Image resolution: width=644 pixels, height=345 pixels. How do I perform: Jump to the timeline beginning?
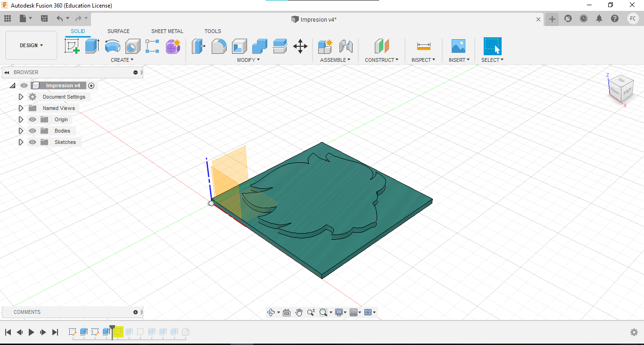point(8,332)
